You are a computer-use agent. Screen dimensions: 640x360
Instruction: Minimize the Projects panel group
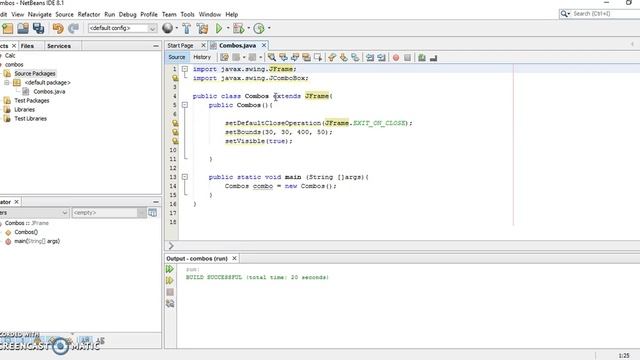[156, 46]
